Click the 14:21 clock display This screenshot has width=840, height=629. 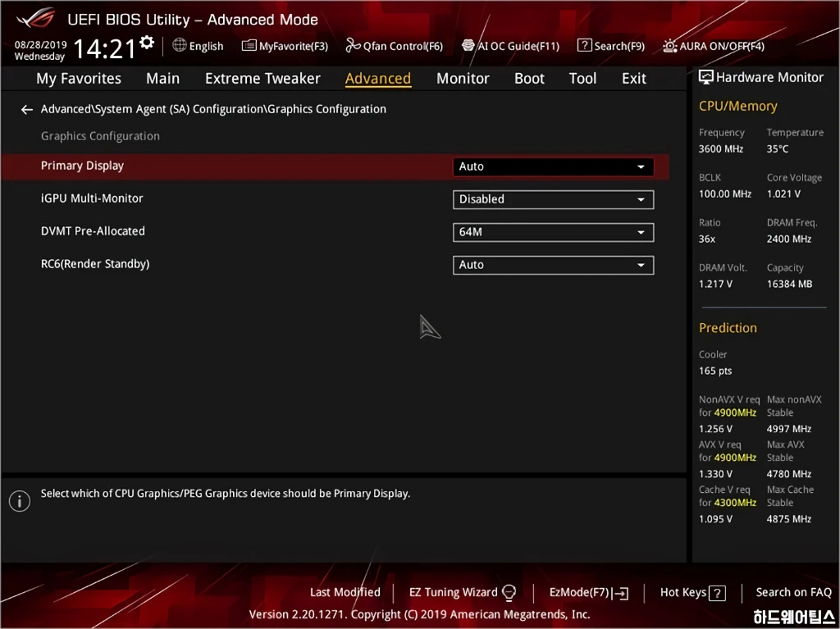coord(105,49)
